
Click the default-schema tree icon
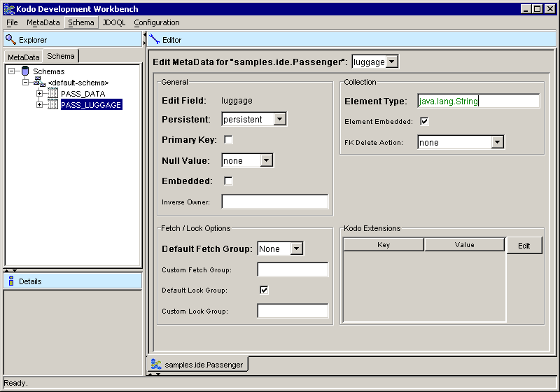point(39,82)
